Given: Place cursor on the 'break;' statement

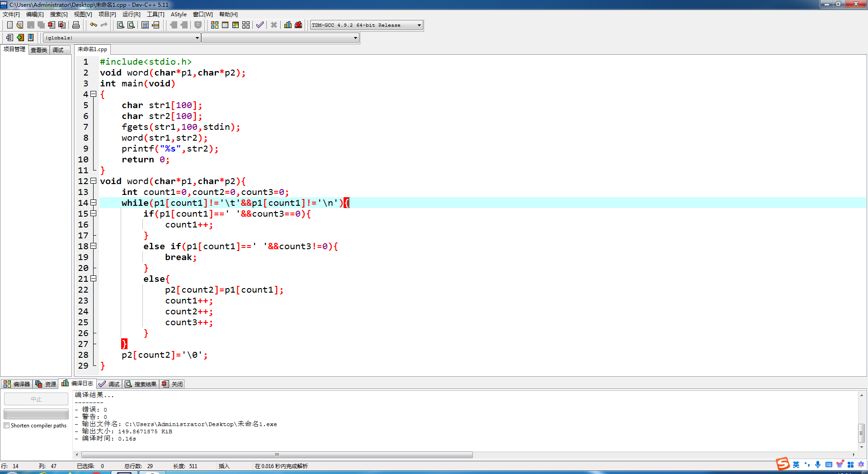Looking at the screenshot, I should tap(181, 257).
